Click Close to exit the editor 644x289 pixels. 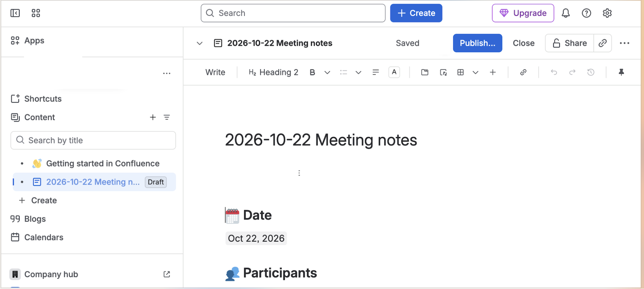coord(524,43)
